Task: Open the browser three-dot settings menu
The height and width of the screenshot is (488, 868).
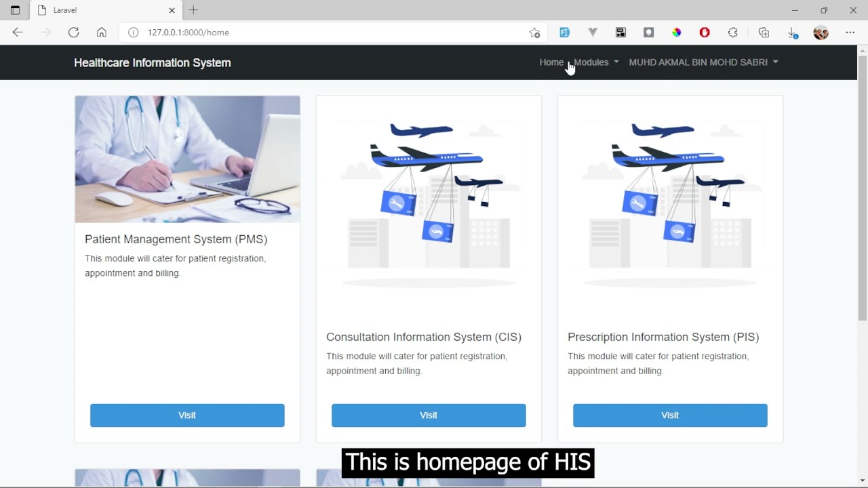Action: pos(850,33)
